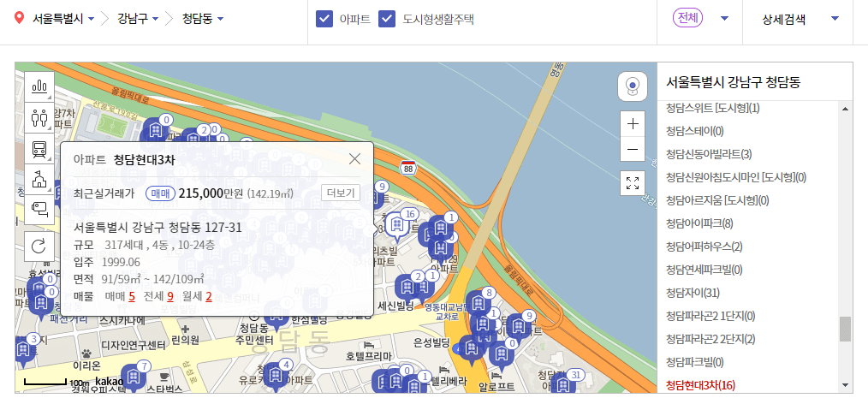Click the 서울특별시 강남구 청담동 list header
The height and width of the screenshot is (404, 868).
click(733, 83)
